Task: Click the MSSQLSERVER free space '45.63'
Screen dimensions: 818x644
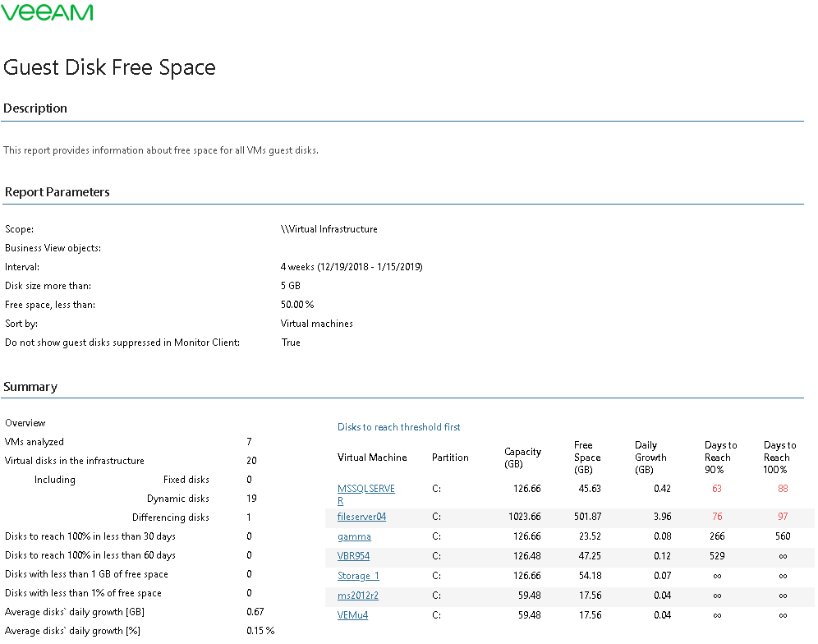Action: (590, 489)
